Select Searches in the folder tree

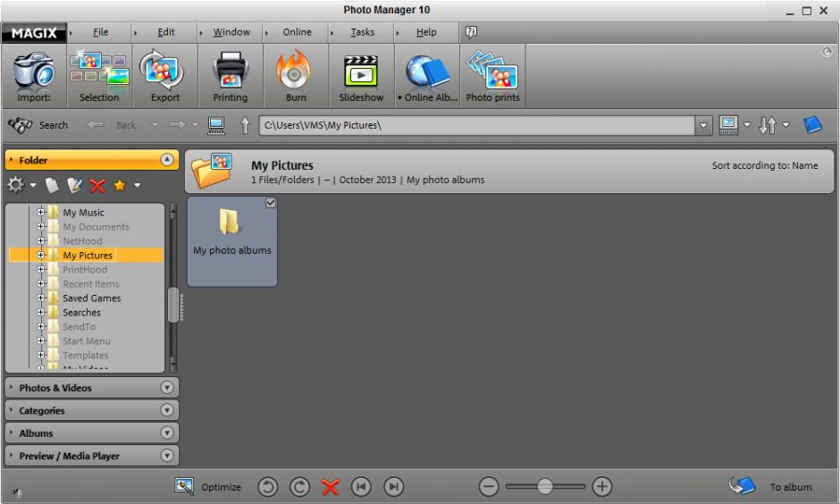[x=81, y=312]
